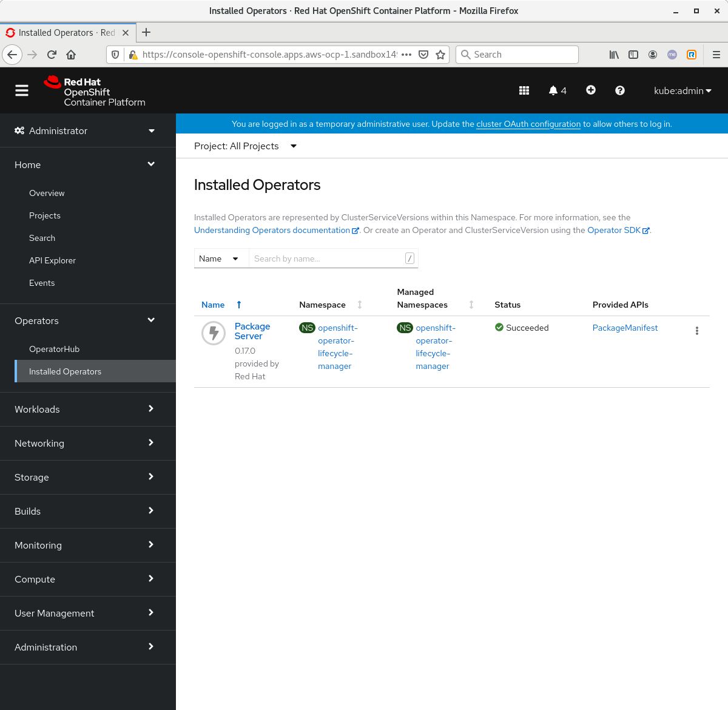The width and height of the screenshot is (728, 710).
Task: Toggle sort direction on the Name column
Action: click(x=238, y=305)
